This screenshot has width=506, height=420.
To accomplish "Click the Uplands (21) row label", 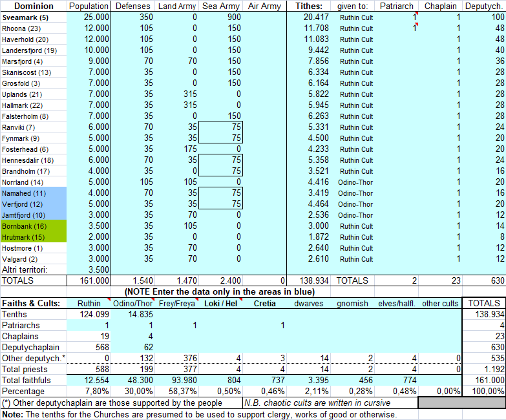I will (34, 94).
